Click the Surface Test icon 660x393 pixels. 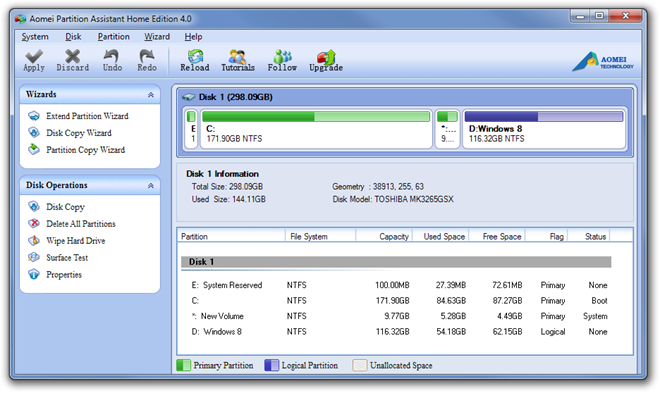coord(34,257)
